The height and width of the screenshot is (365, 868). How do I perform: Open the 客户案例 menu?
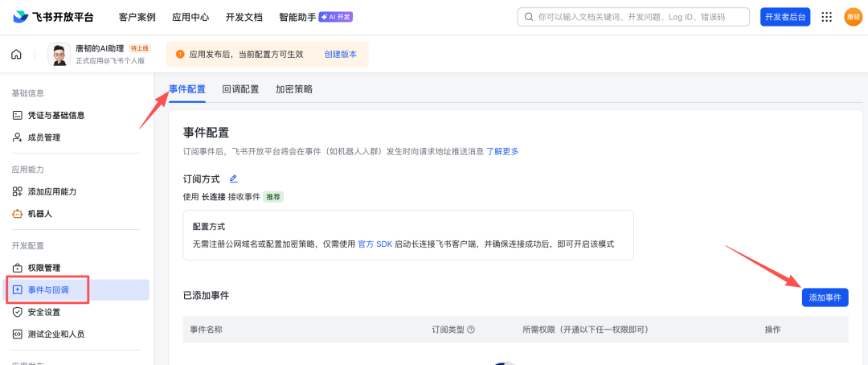pyautogui.click(x=137, y=17)
